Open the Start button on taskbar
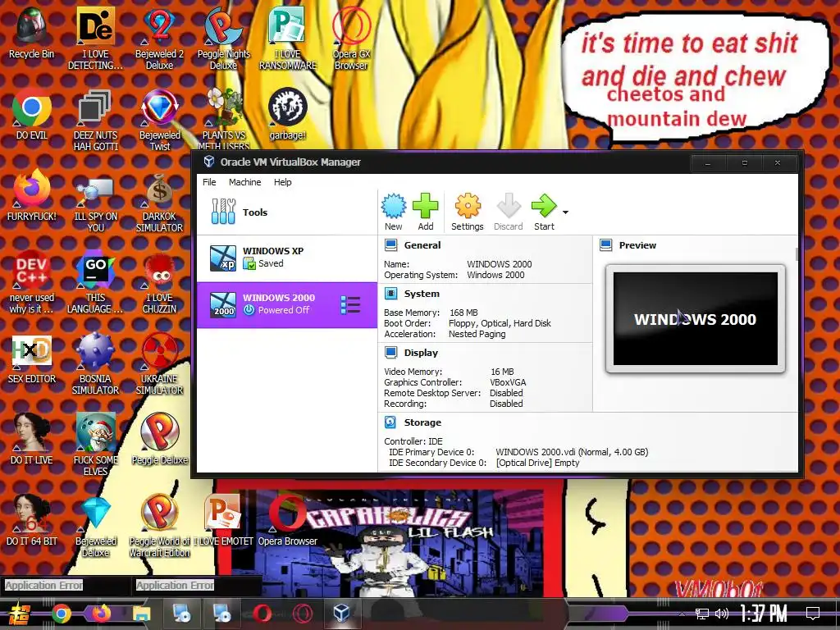This screenshot has height=630, width=840. (x=20, y=614)
